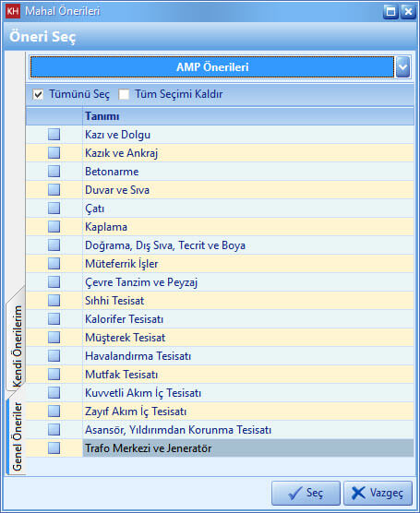Select the Havalandırma Tesisatı row

(220, 356)
